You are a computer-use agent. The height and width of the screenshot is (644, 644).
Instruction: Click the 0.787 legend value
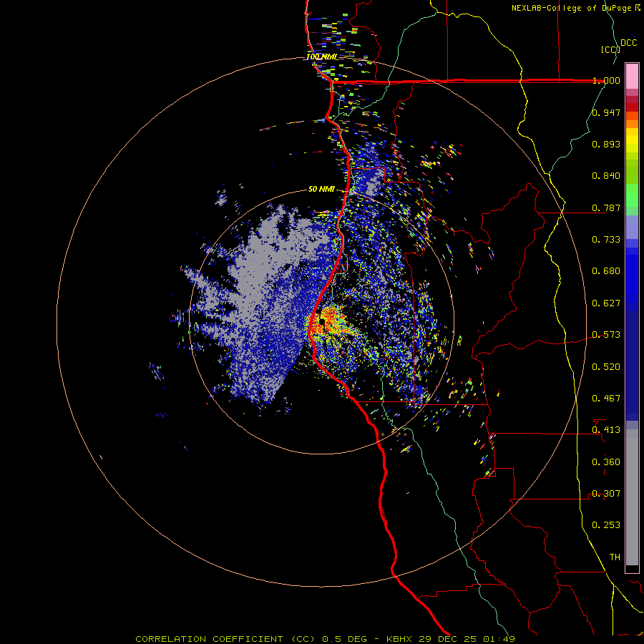tap(606, 208)
